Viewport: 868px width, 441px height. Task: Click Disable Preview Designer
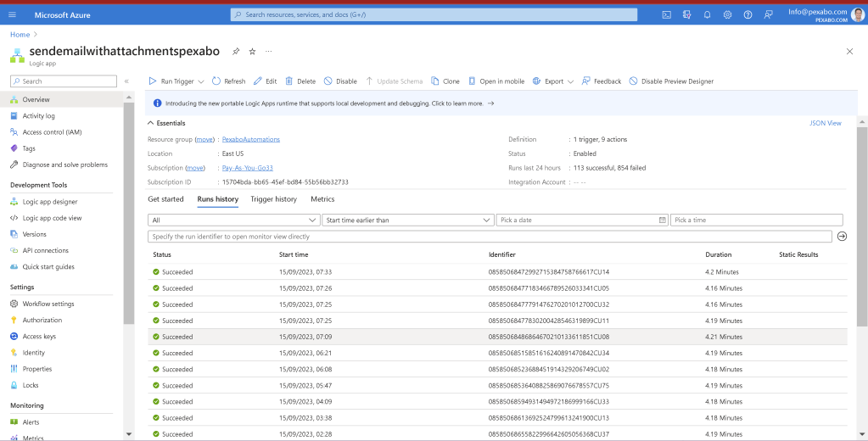click(x=671, y=81)
